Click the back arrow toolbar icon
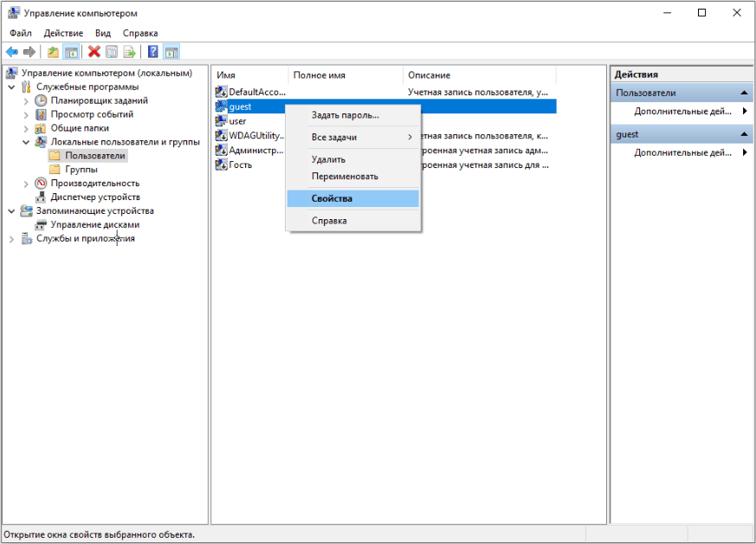 (x=12, y=52)
